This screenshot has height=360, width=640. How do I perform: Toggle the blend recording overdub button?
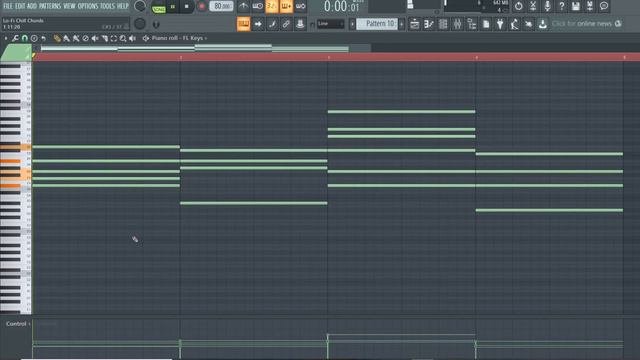coord(286,6)
